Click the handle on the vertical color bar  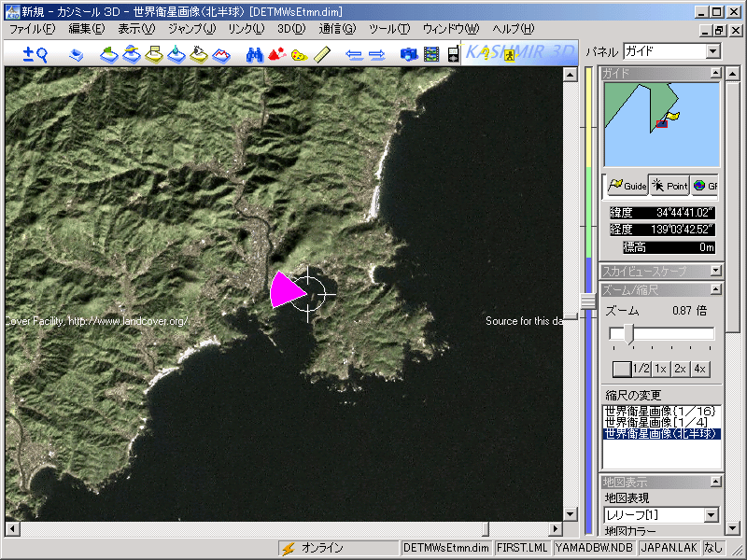click(588, 301)
